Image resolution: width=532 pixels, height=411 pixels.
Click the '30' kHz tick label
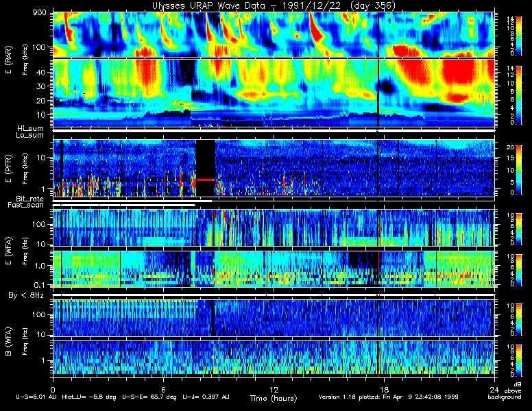pos(40,86)
